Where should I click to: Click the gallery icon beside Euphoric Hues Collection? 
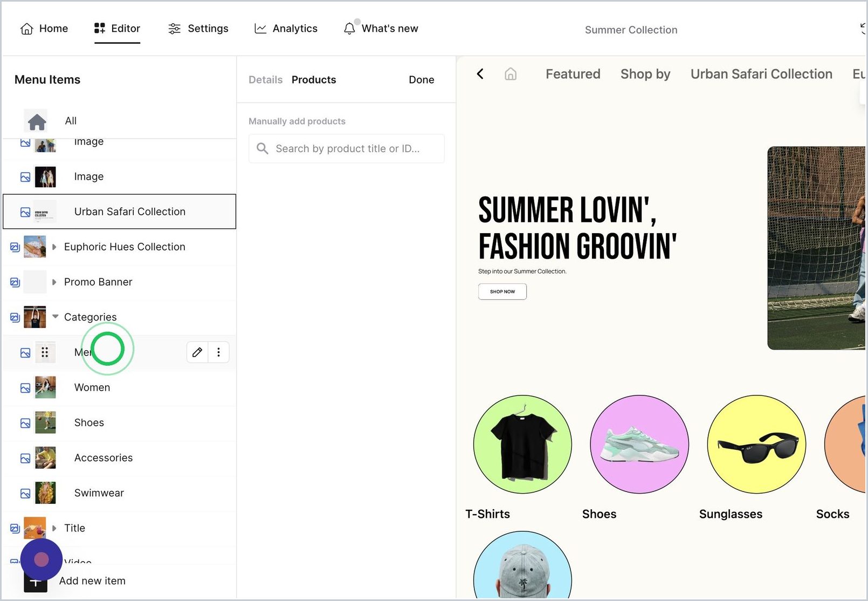15,247
